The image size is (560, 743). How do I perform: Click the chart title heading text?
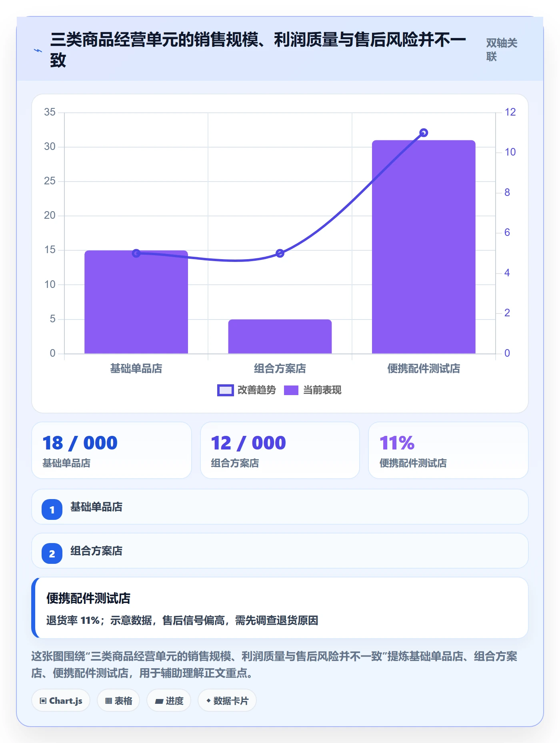pos(258,50)
